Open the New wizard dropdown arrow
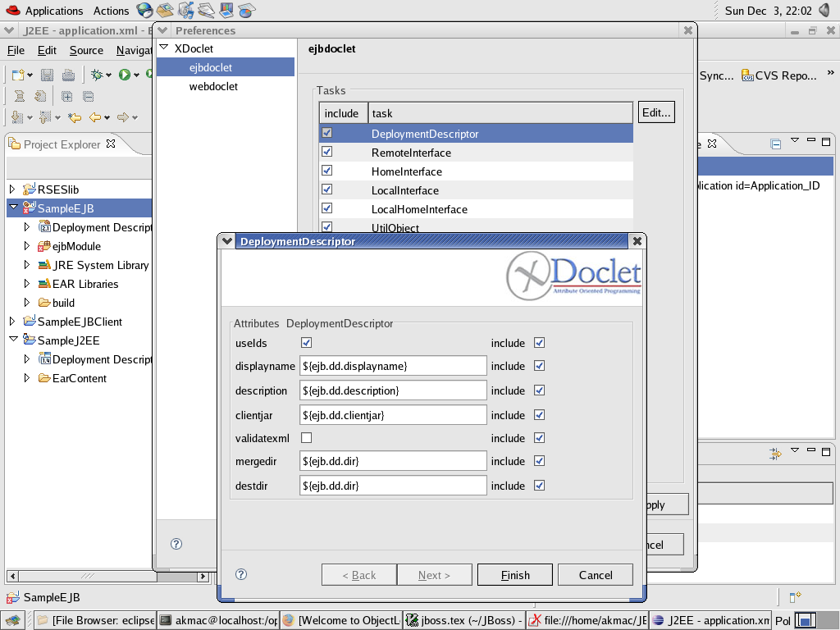This screenshot has height=630, width=840. [x=30, y=75]
